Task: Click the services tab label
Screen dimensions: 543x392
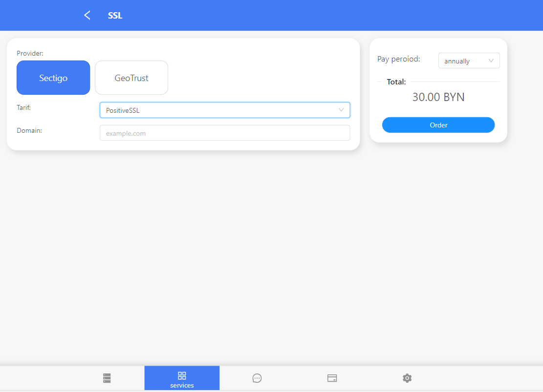Action: click(182, 386)
